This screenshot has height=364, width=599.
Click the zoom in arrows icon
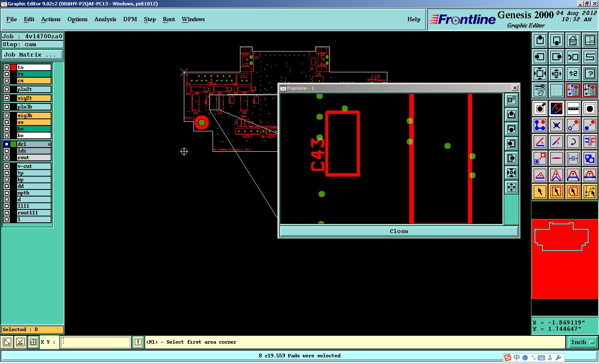click(557, 74)
